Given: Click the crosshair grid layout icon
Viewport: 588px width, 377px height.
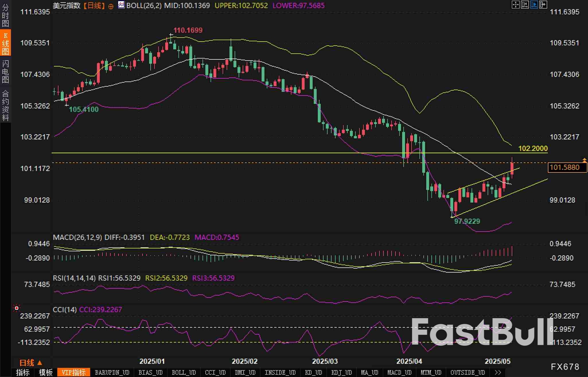Looking at the screenshot, I should (515, 5).
